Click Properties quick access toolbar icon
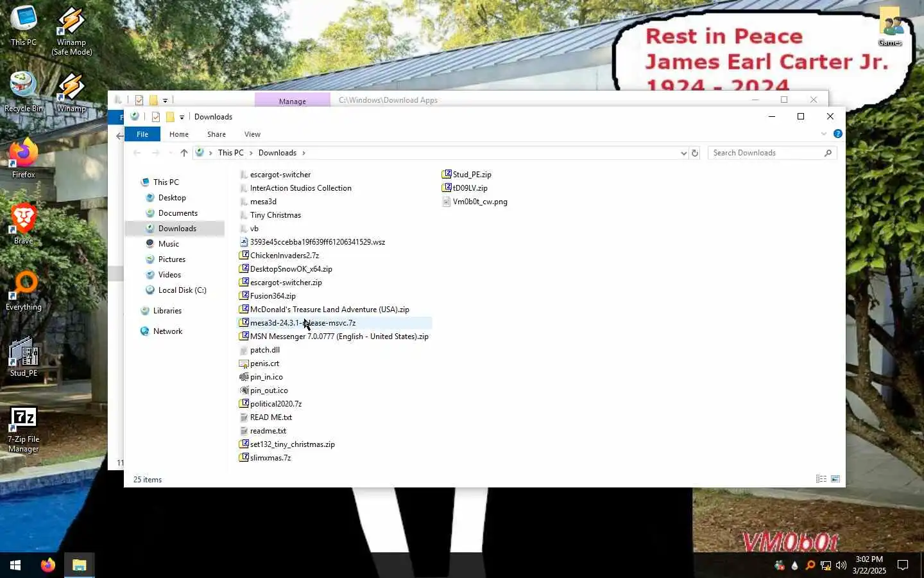 pyautogui.click(x=156, y=117)
